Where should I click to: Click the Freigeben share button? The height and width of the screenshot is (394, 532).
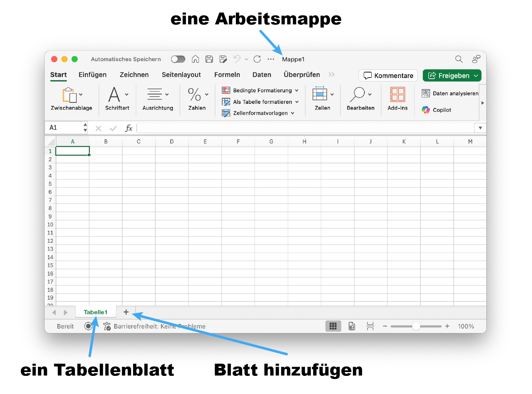click(x=452, y=76)
